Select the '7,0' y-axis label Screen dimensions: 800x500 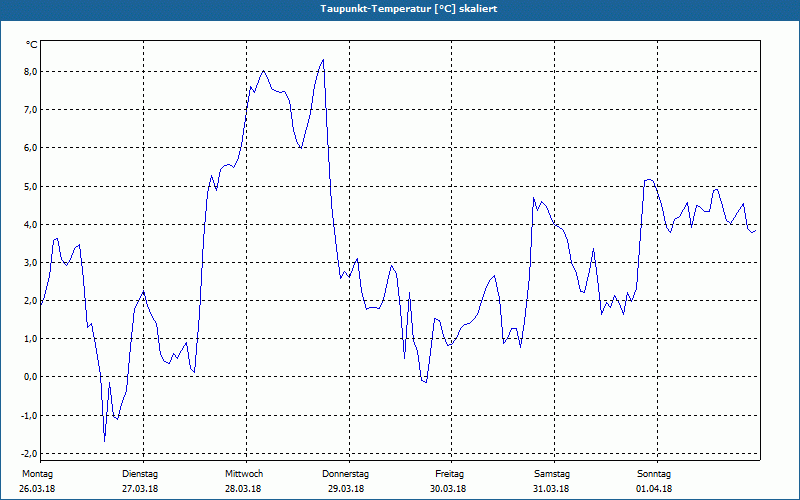click(31, 110)
